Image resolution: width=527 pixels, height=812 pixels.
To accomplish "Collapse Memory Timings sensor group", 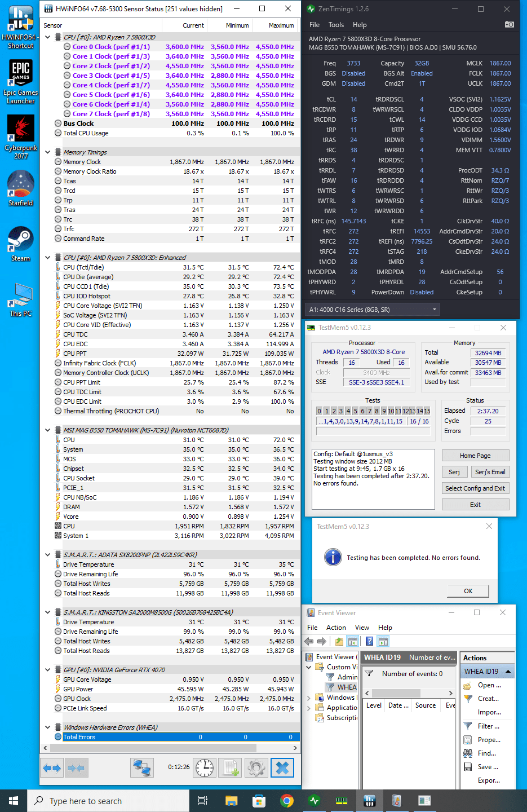I will [x=48, y=152].
